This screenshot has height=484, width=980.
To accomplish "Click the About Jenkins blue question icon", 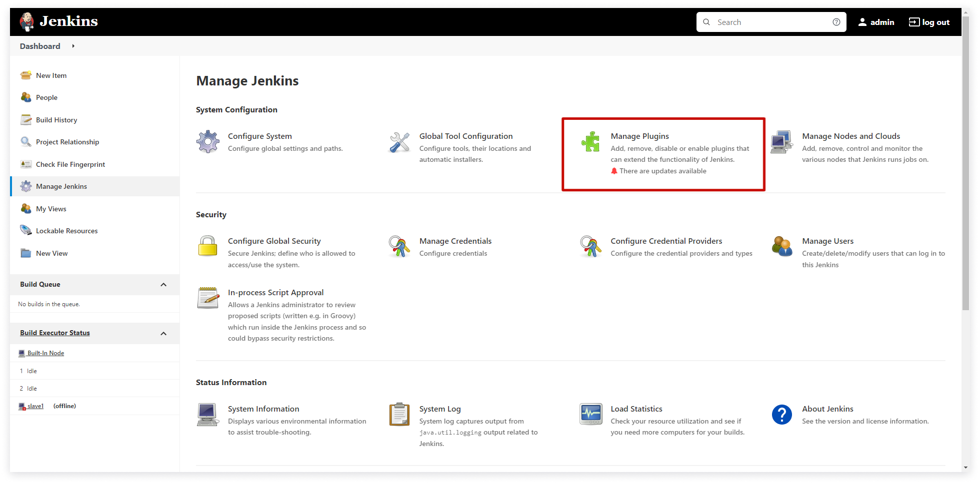I will point(782,415).
